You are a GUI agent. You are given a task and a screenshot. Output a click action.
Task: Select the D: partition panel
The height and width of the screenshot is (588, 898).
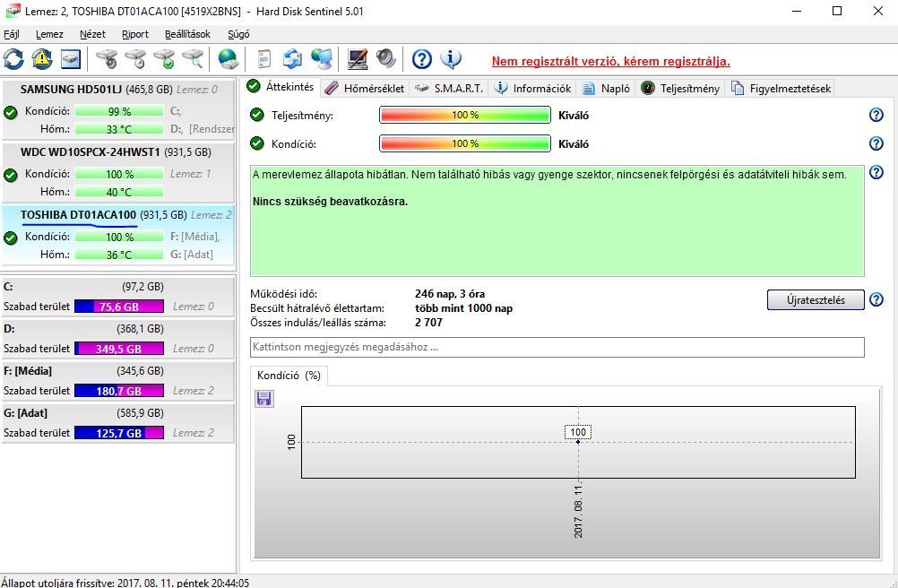pos(118,339)
